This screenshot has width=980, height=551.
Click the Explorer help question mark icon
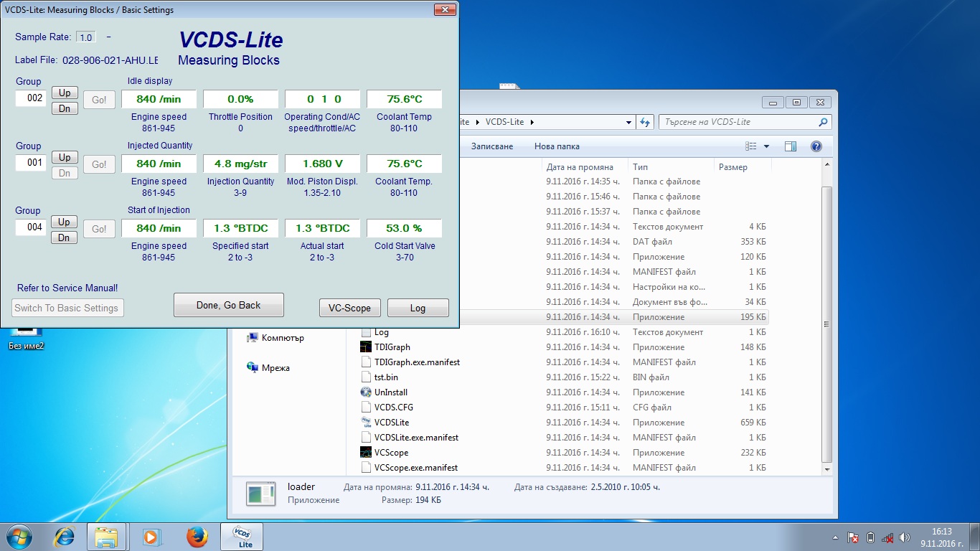816,146
